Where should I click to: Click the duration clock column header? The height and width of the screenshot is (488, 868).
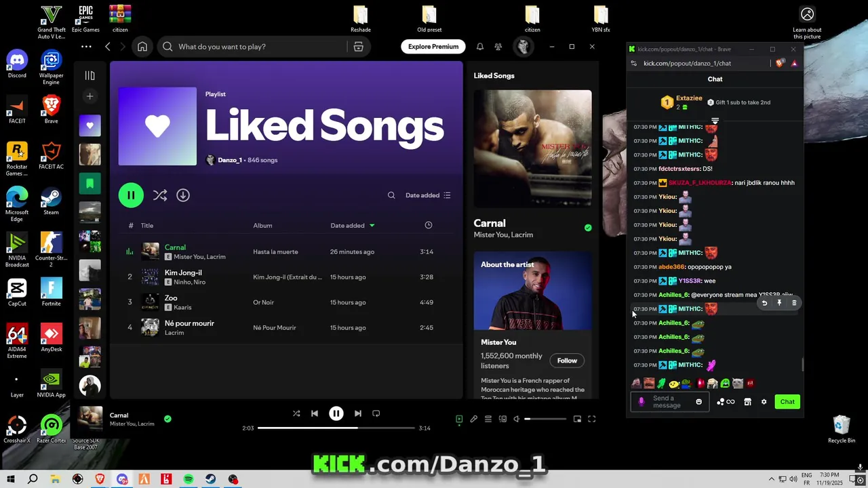(x=428, y=225)
